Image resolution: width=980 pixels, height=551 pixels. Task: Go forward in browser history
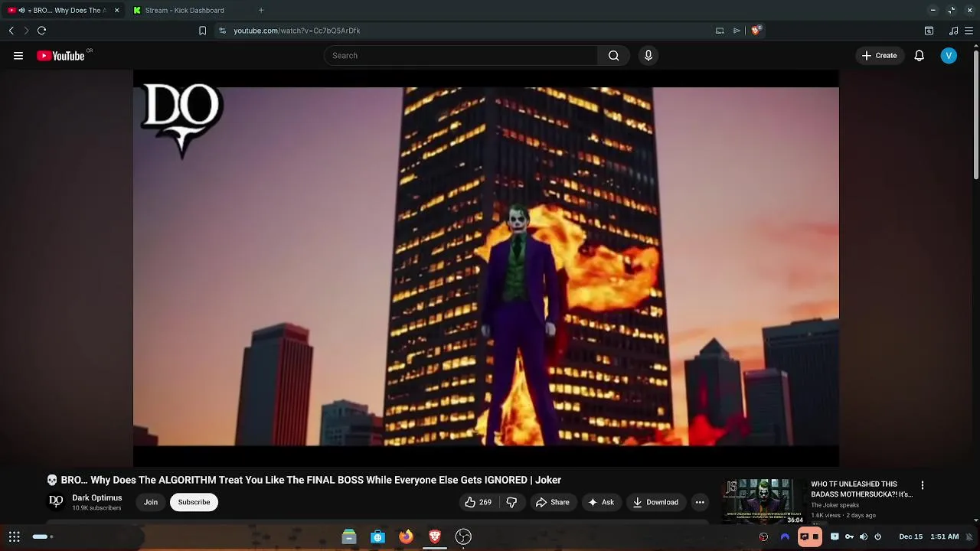(x=26, y=31)
